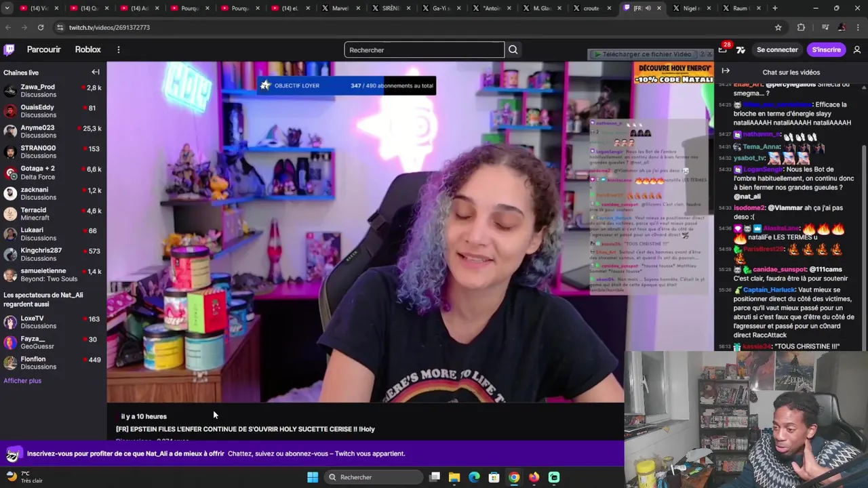This screenshot has width=868, height=488.
Task: Open Firefox from the taskbar
Action: pyautogui.click(x=534, y=477)
